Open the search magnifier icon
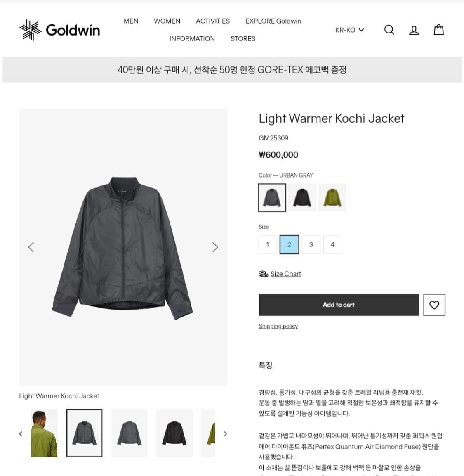This screenshot has height=476, width=464. [x=389, y=30]
